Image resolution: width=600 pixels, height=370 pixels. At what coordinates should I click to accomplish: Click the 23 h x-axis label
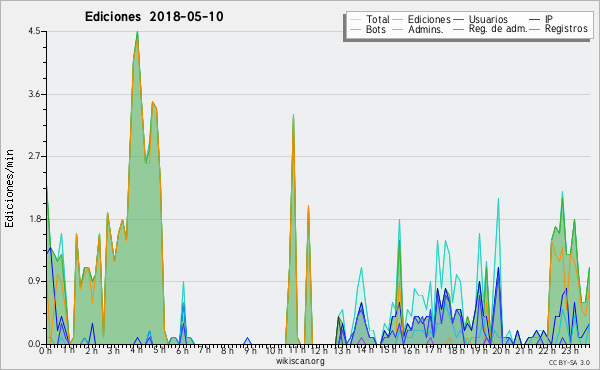(570, 350)
